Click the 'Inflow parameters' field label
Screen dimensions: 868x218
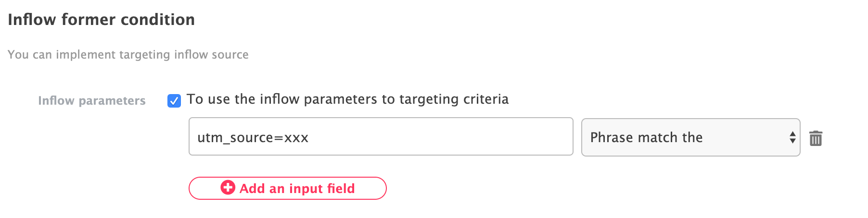[x=91, y=101]
